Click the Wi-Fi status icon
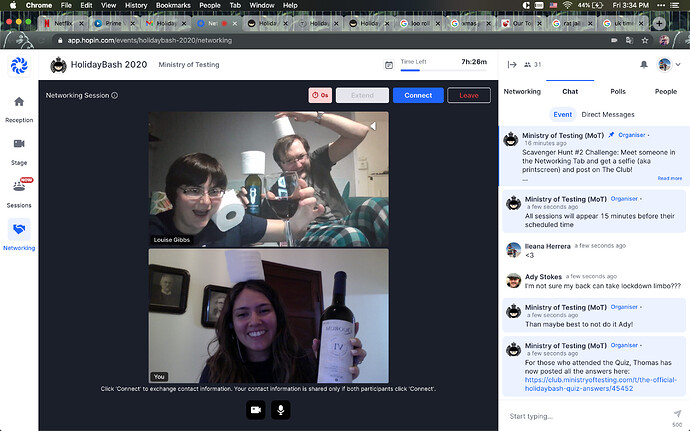The height and width of the screenshot is (431, 690). click(x=567, y=5)
